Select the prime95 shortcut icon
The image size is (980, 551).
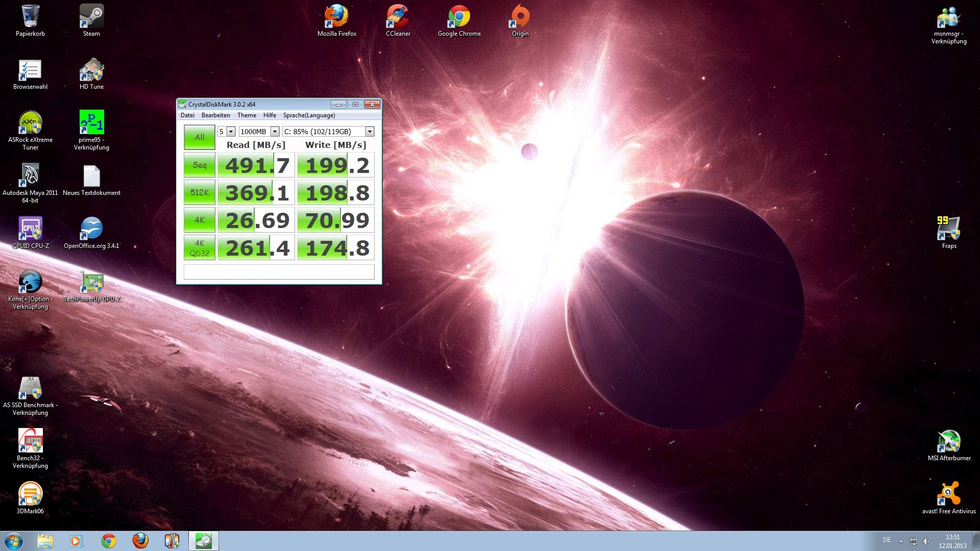[x=91, y=130]
